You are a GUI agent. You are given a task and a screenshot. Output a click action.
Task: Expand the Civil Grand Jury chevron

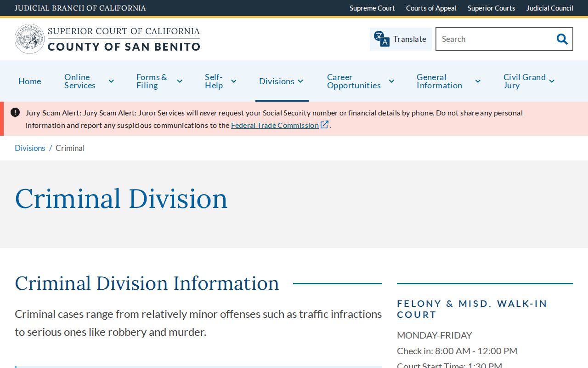click(x=552, y=81)
